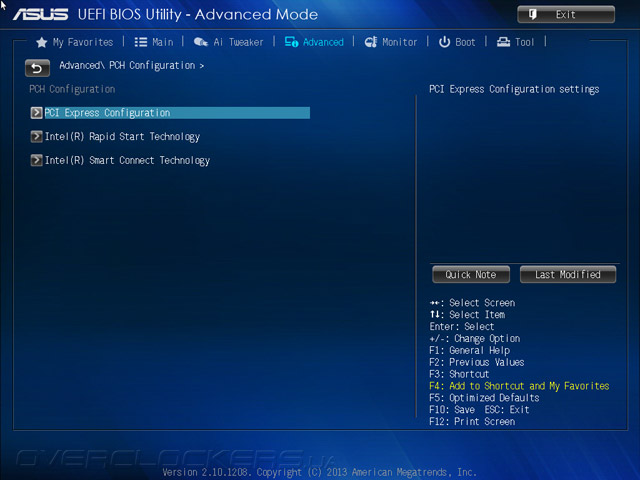Expand PCI Express Configuration submenu arrow
Viewport: 640px width, 480px height.
tap(36, 113)
